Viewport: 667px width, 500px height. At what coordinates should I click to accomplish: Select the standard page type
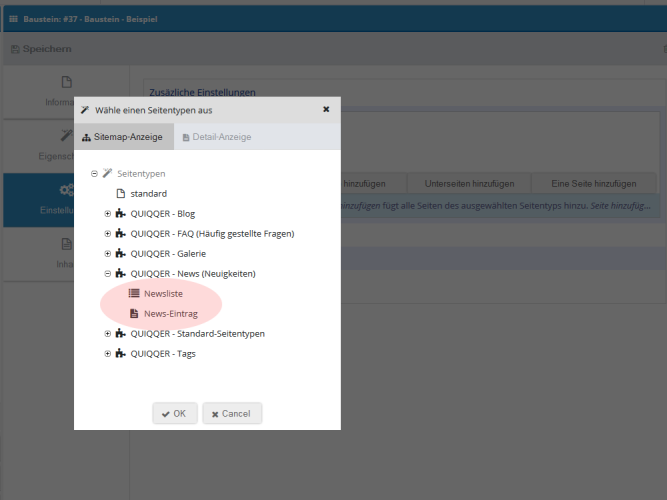pos(148,194)
